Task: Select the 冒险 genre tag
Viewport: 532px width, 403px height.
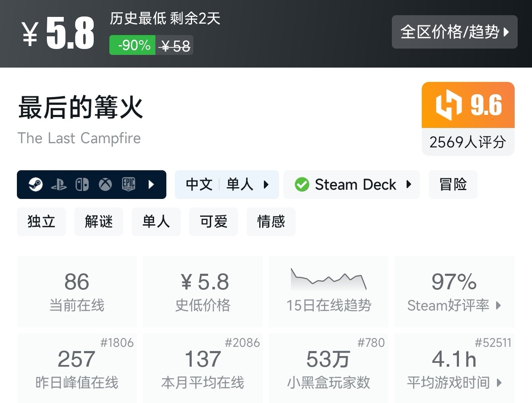Action: point(453,185)
